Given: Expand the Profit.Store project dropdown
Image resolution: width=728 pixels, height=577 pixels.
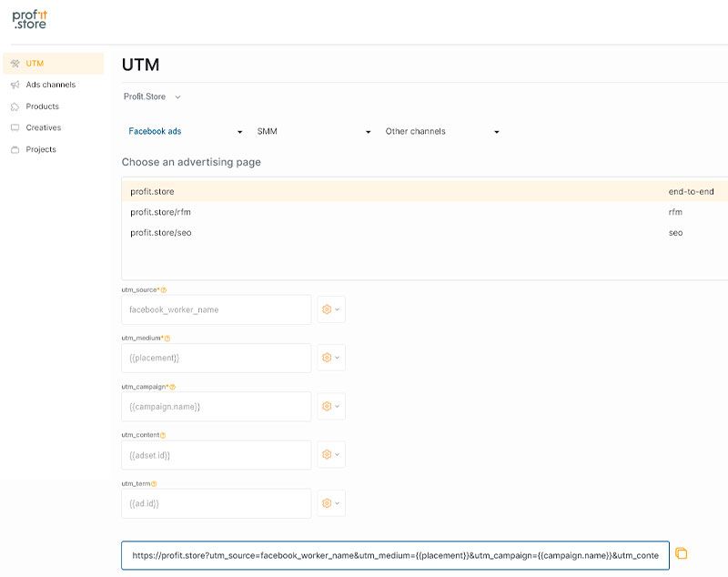Looking at the screenshot, I should [152, 96].
